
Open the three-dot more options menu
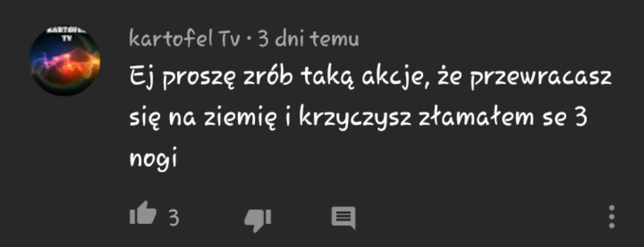click(x=612, y=217)
